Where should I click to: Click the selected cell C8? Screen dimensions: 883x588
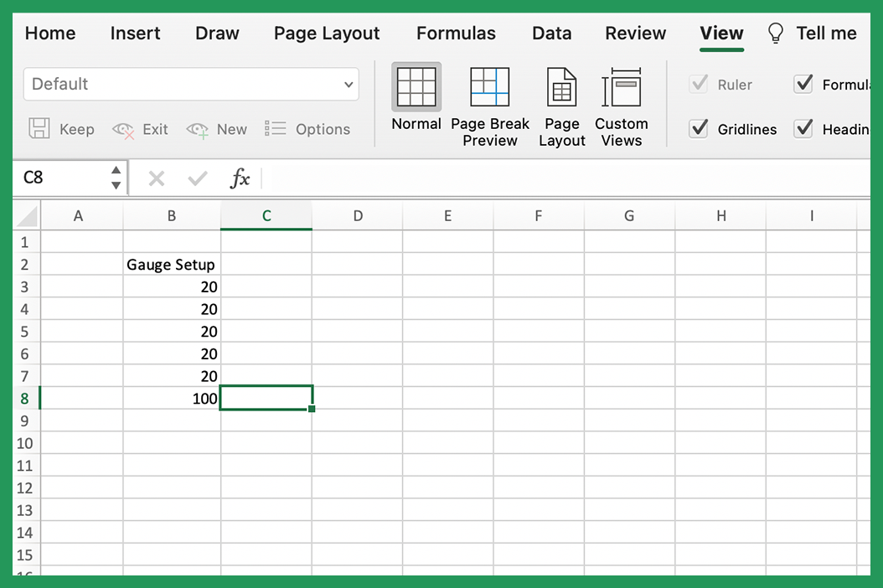(x=266, y=398)
